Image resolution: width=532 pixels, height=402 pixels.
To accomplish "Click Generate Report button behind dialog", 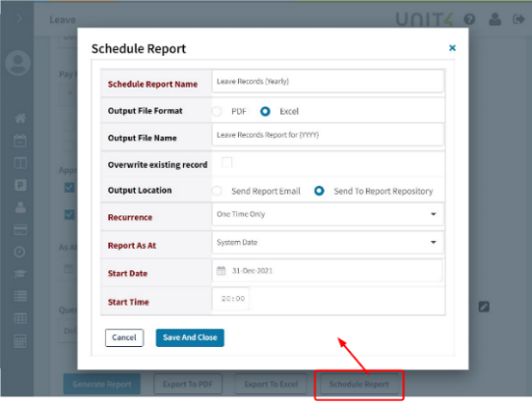I will [x=102, y=384].
